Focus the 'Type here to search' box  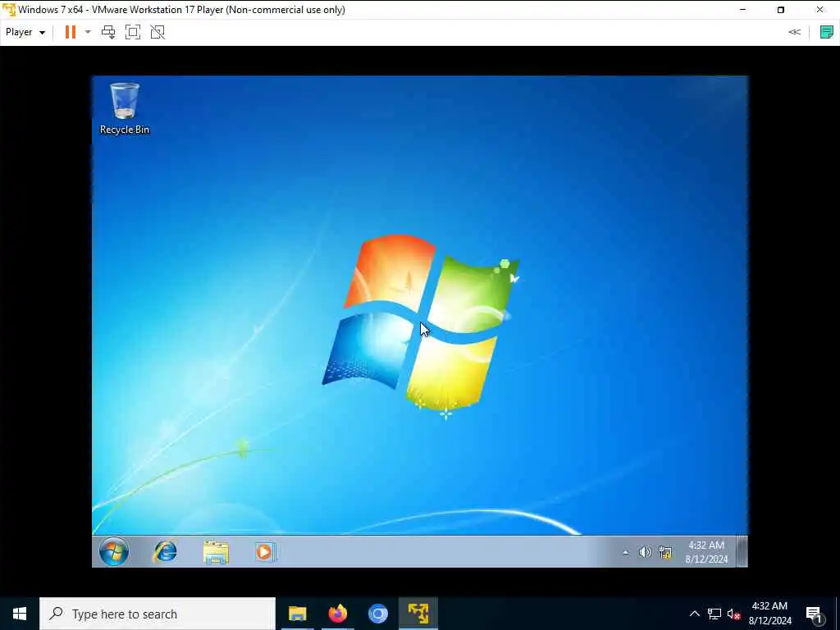157,614
